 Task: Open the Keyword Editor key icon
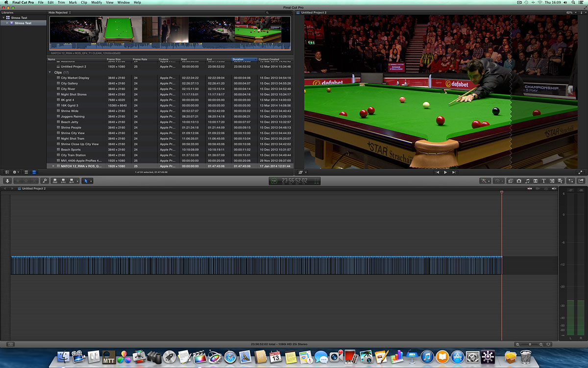point(45,181)
